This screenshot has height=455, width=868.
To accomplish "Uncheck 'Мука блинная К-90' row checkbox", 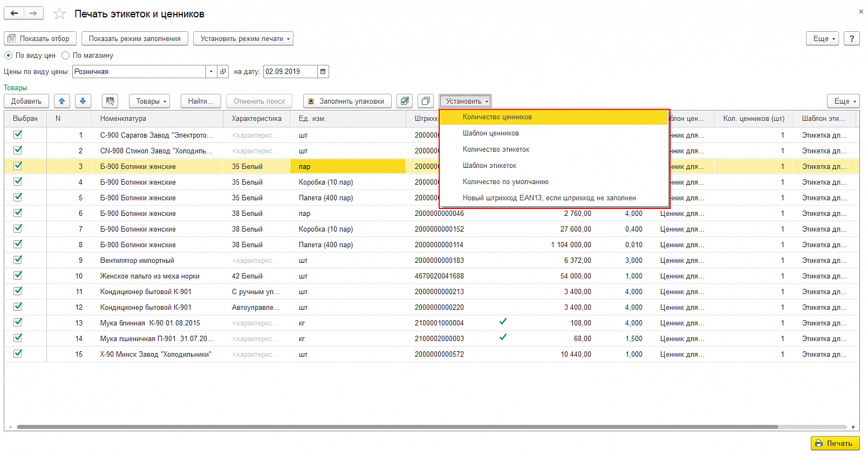I will 18,322.
